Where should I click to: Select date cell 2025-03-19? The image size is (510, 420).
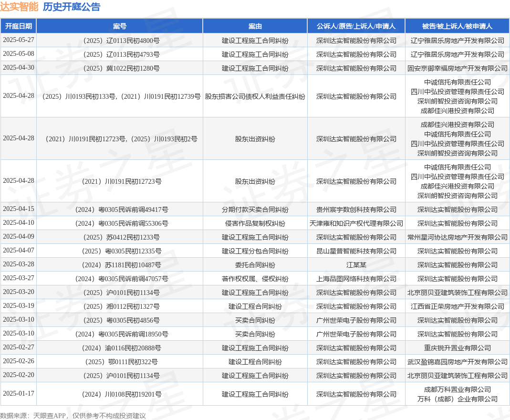(19, 306)
